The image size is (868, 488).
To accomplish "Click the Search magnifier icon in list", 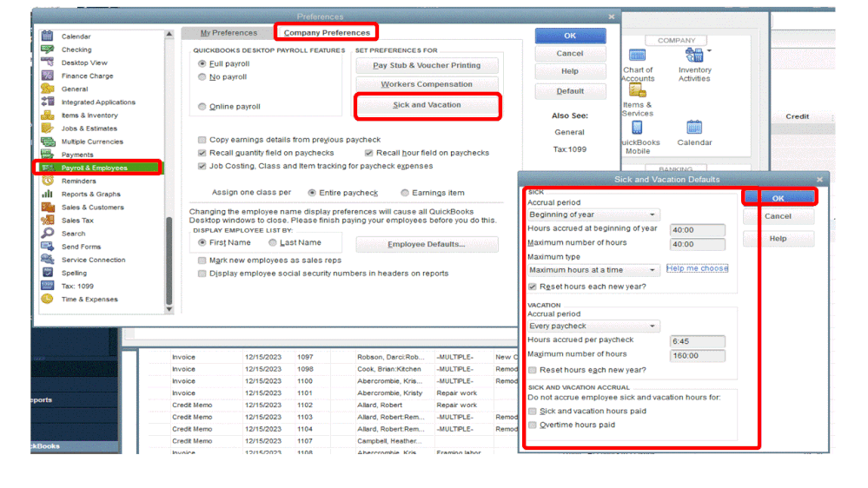I will click(48, 234).
